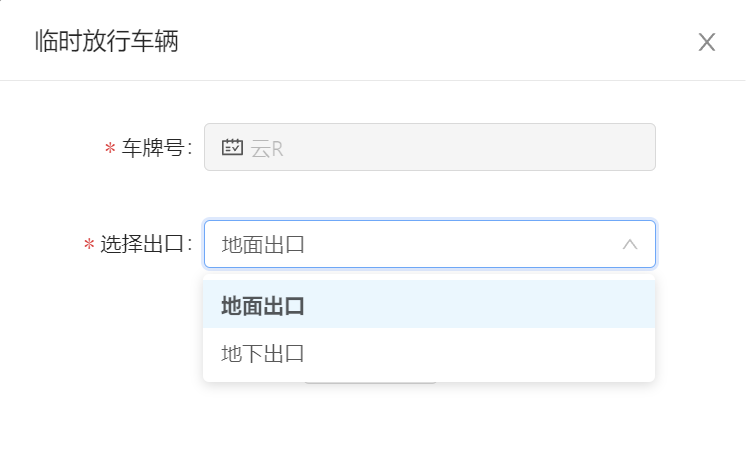
Task: Pick the non-highlighted 地下出口 entry
Action: coord(263,354)
